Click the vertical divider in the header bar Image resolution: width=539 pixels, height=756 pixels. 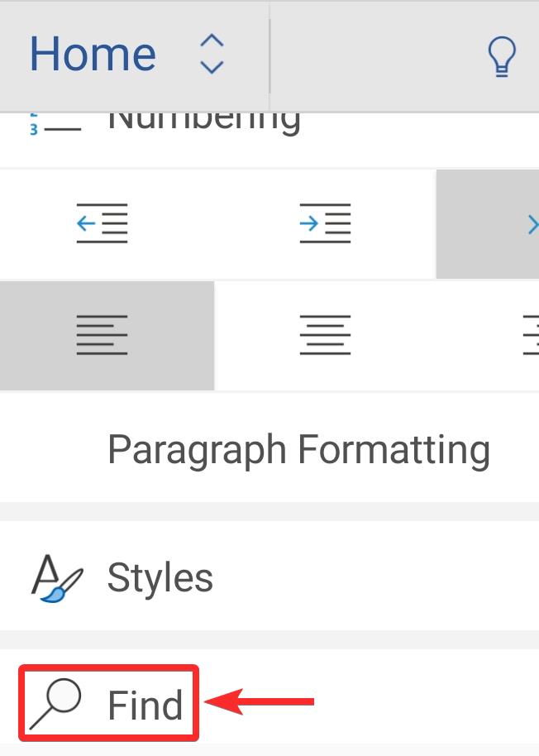(269, 55)
